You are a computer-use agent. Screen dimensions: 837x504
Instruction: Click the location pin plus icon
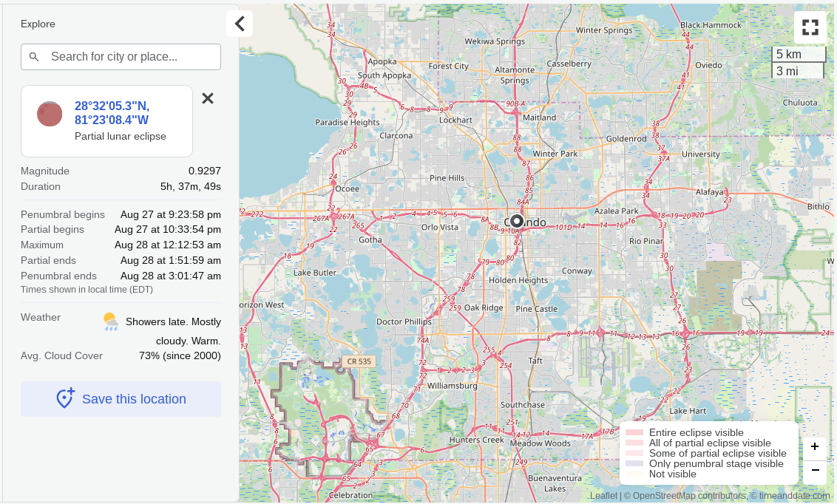65,398
